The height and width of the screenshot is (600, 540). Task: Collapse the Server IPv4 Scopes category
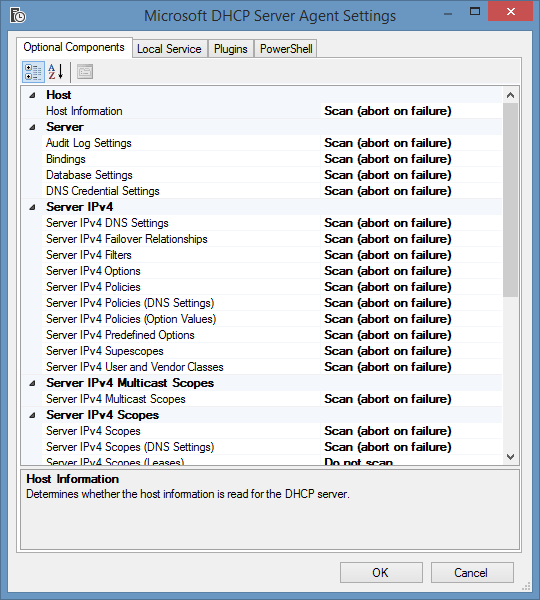(x=33, y=416)
